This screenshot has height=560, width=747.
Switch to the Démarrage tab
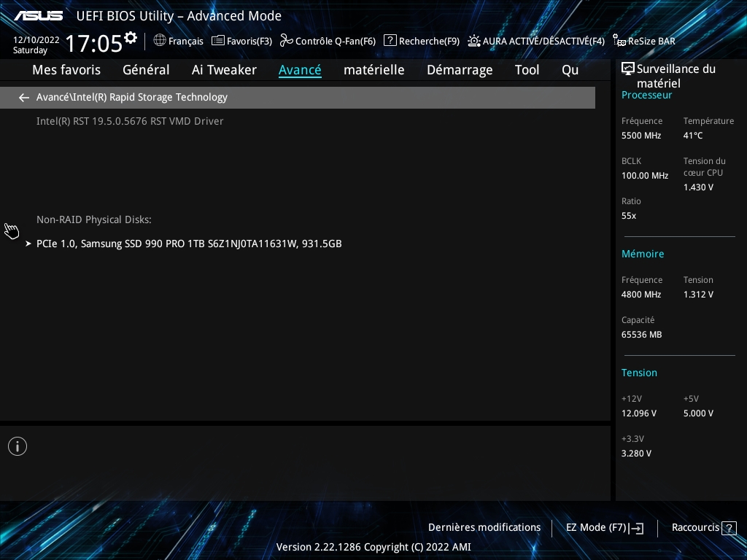coord(460,70)
